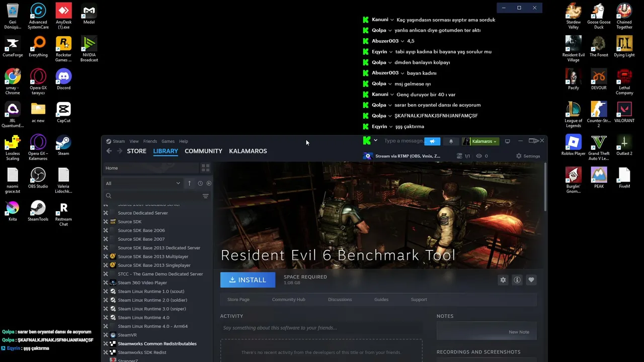This screenshot has height=362, width=644.
Task: Expand the All library filter dropdown
Action: click(142, 184)
